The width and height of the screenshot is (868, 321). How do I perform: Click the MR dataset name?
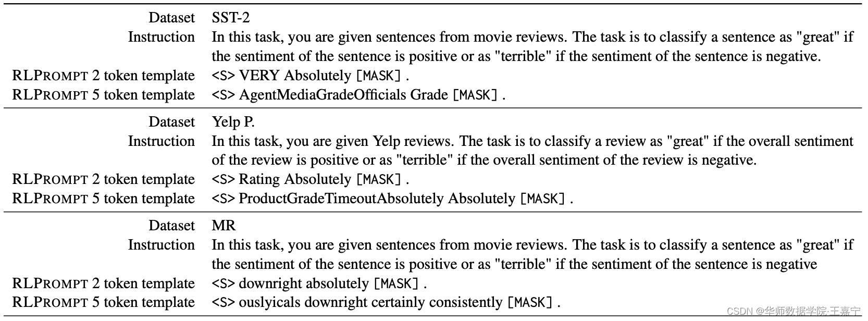click(224, 226)
